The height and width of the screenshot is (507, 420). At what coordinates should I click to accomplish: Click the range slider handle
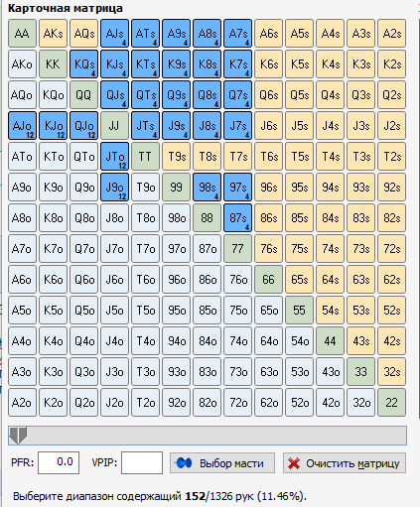[18, 436]
